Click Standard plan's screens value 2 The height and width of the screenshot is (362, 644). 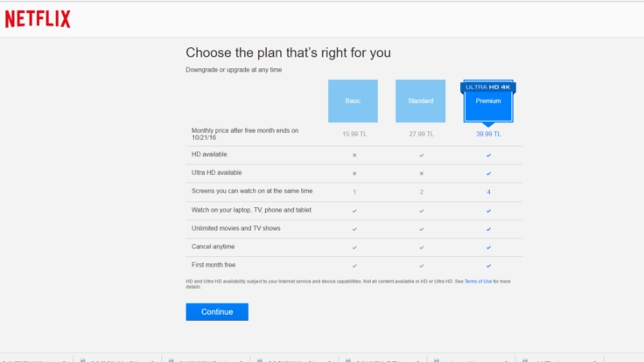(x=422, y=192)
